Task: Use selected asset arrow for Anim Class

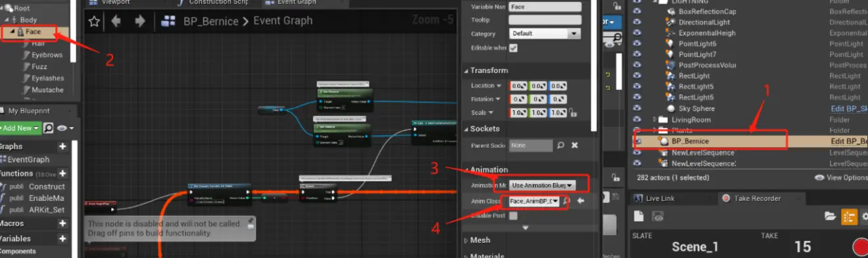Action: 581,201
